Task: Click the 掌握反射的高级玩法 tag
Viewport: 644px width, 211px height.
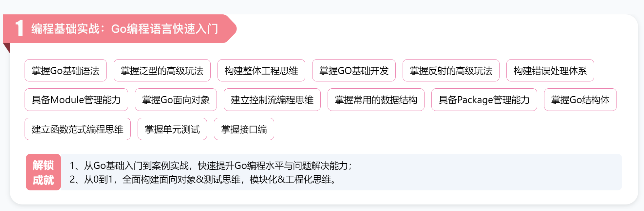Action: 451,71
